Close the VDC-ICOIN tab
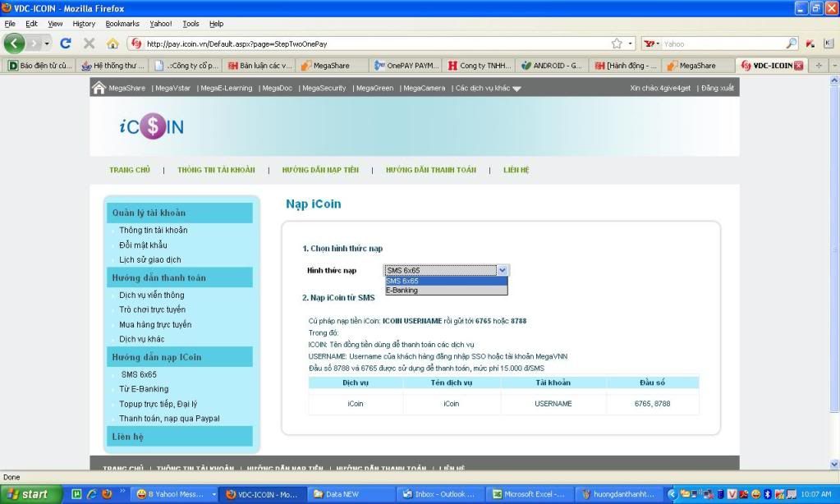 [x=798, y=66]
